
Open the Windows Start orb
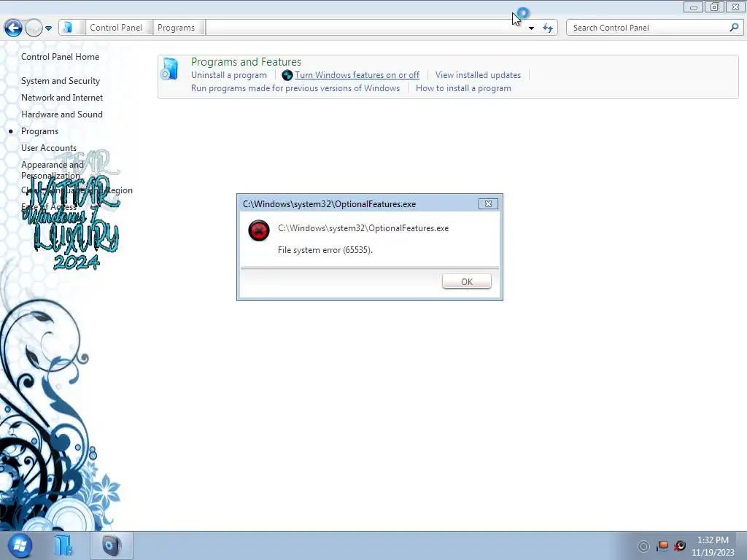coord(20,545)
